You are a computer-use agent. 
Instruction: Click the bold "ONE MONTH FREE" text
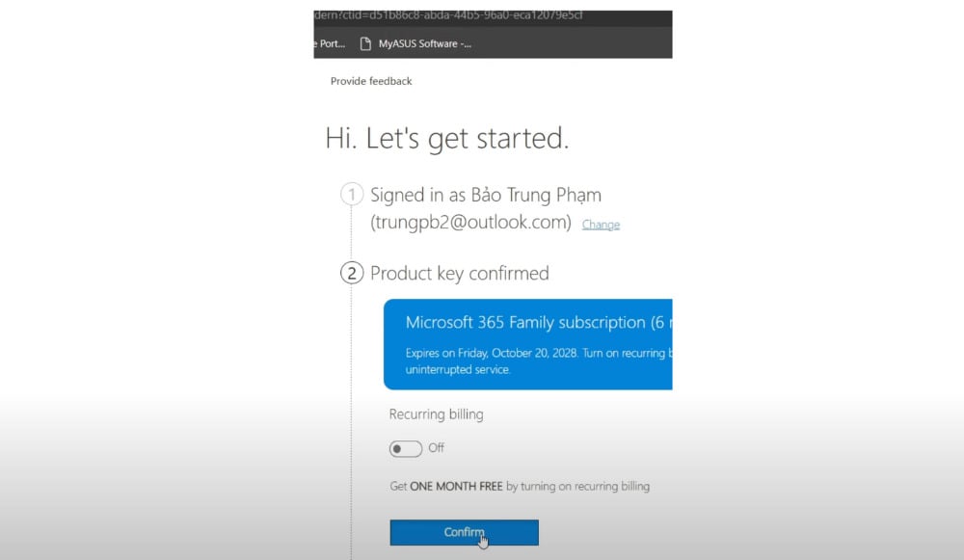pyautogui.click(x=456, y=487)
